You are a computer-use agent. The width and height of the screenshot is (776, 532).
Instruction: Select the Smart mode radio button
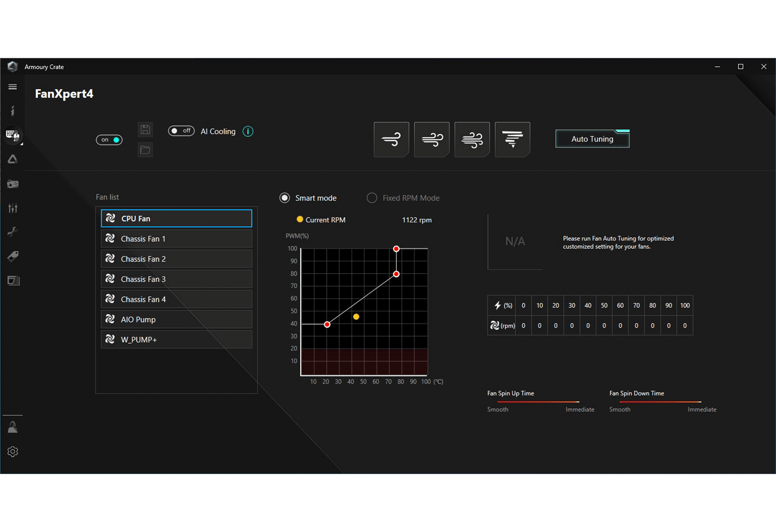coord(285,198)
